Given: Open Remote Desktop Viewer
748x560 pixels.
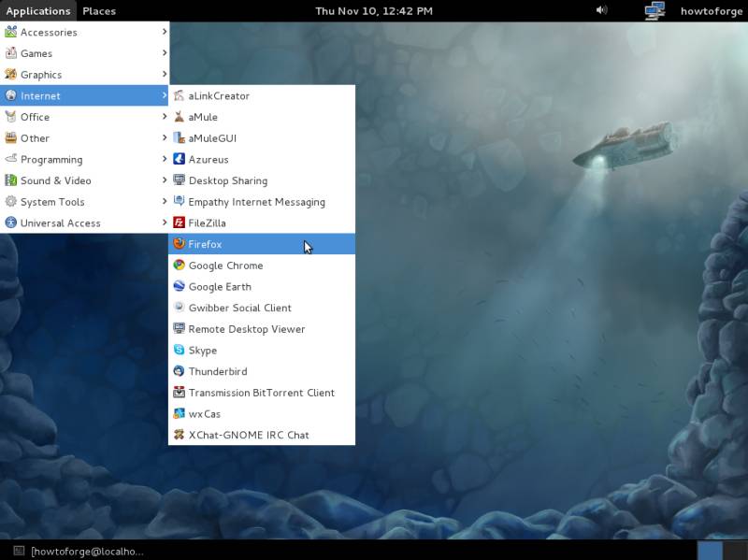Looking at the screenshot, I should tap(262, 329).
